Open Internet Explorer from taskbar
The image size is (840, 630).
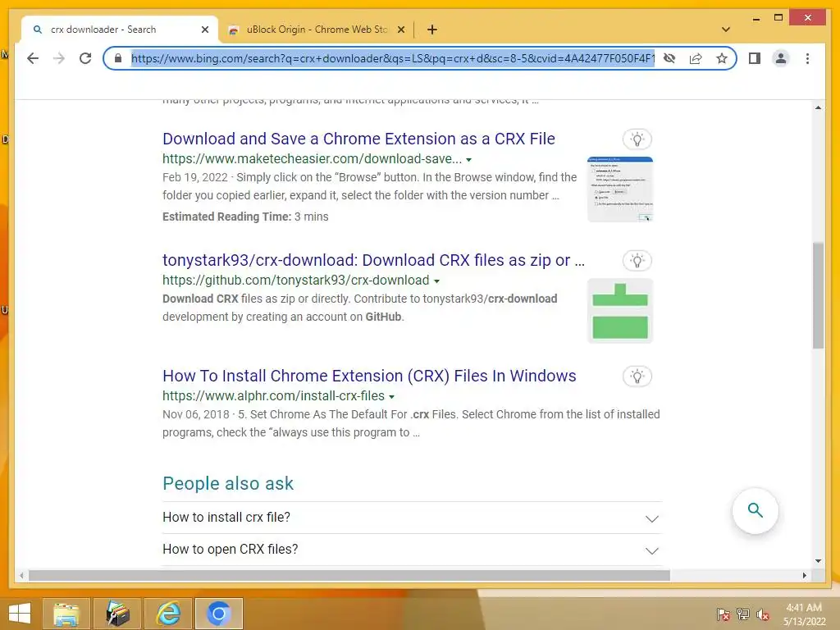168,614
